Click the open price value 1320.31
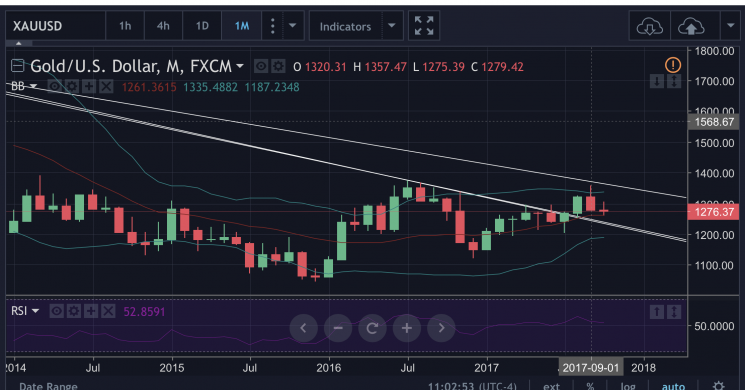 (325, 67)
